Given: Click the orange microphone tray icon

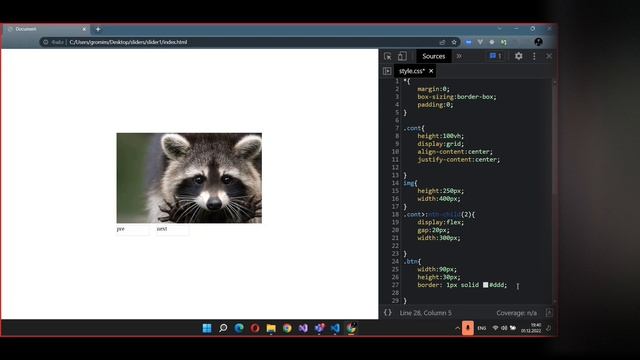Looking at the screenshot, I should tap(468, 328).
